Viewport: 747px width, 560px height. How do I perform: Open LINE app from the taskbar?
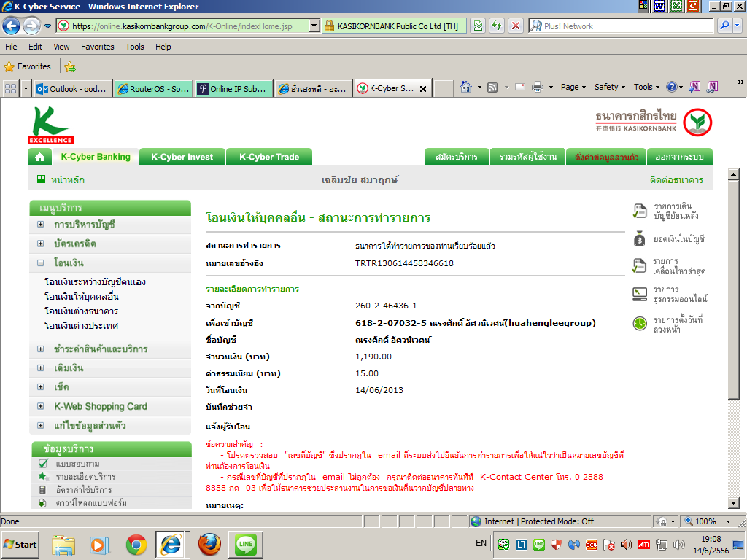[246, 544]
